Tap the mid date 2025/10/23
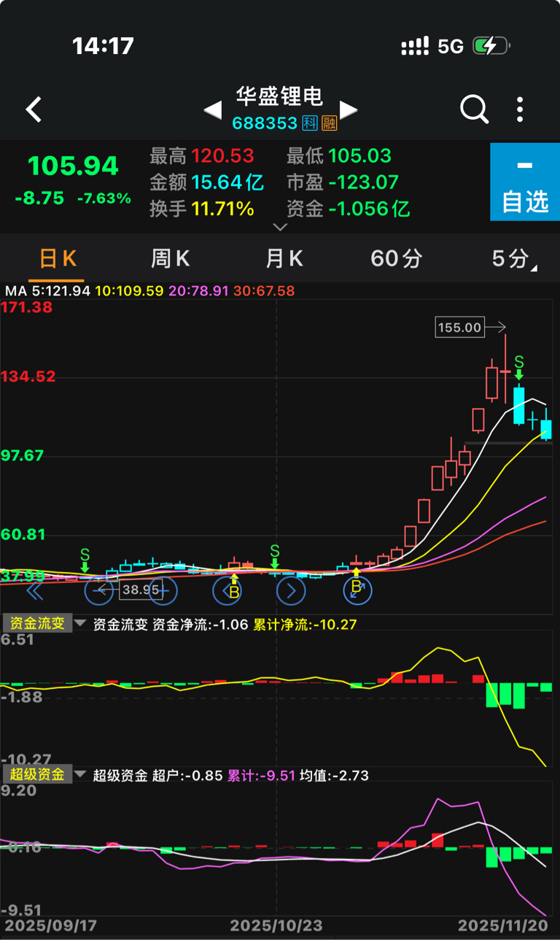 (276, 925)
